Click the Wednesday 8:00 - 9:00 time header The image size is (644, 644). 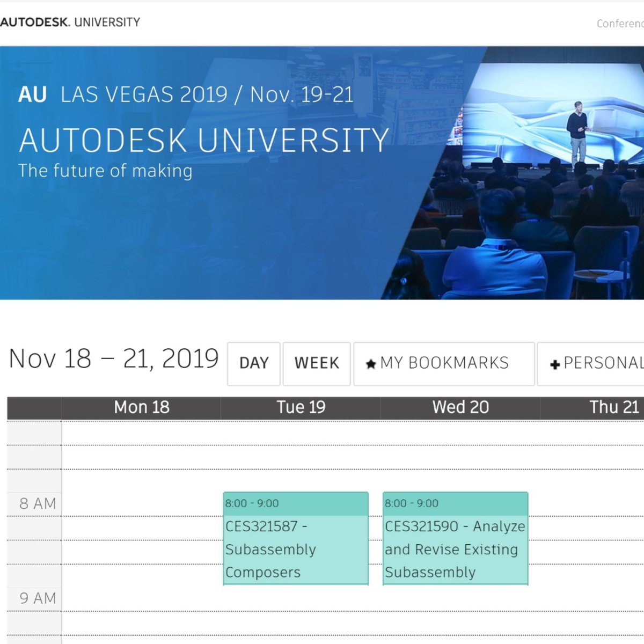pyautogui.click(x=455, y=503)
